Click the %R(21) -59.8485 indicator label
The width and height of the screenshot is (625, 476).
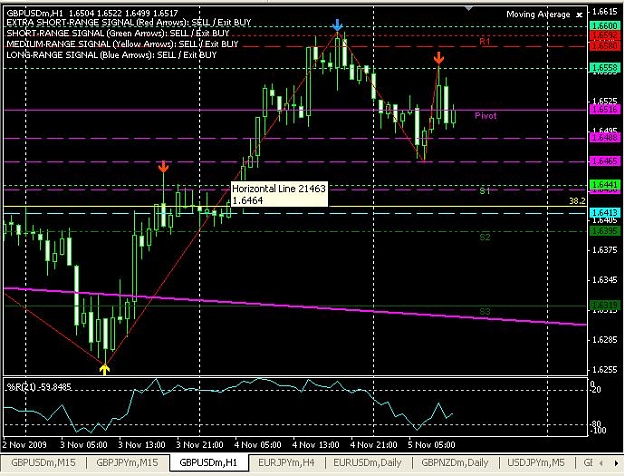(39, 387)
